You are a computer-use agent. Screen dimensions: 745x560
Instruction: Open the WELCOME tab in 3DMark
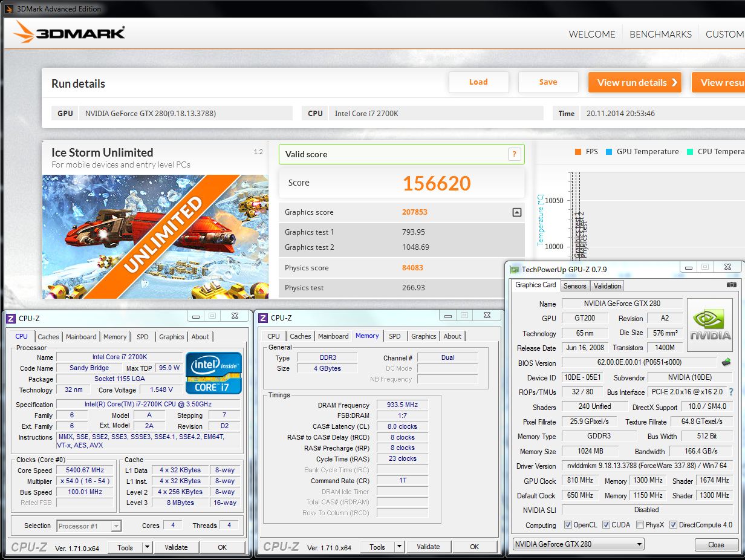592,34
